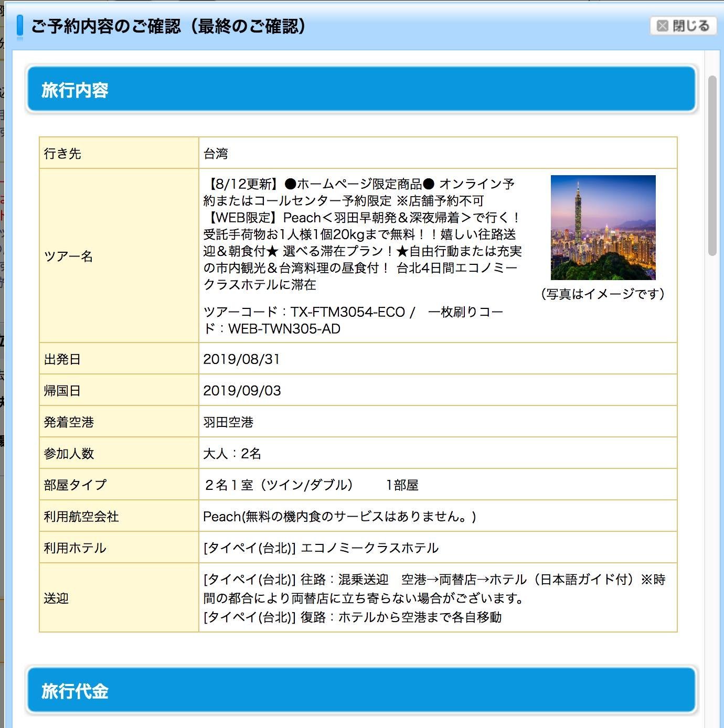Click room type ２名１室（ツイン/ダブル）

point(278,485)
